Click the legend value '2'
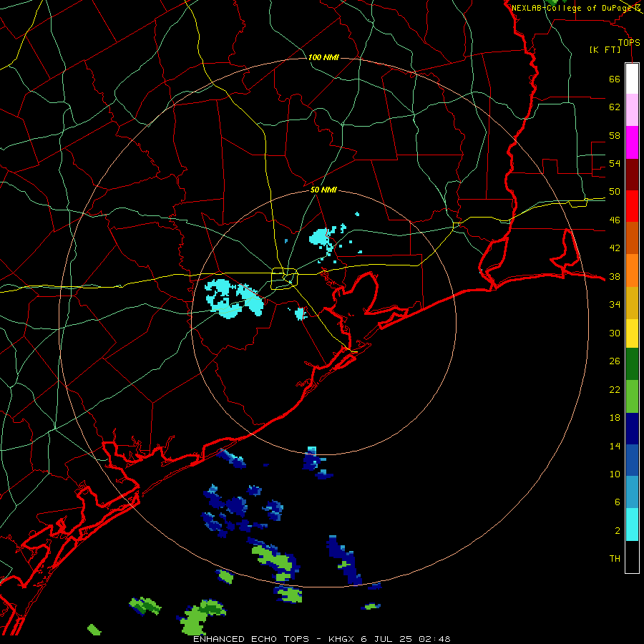 (x=617, y=531)
